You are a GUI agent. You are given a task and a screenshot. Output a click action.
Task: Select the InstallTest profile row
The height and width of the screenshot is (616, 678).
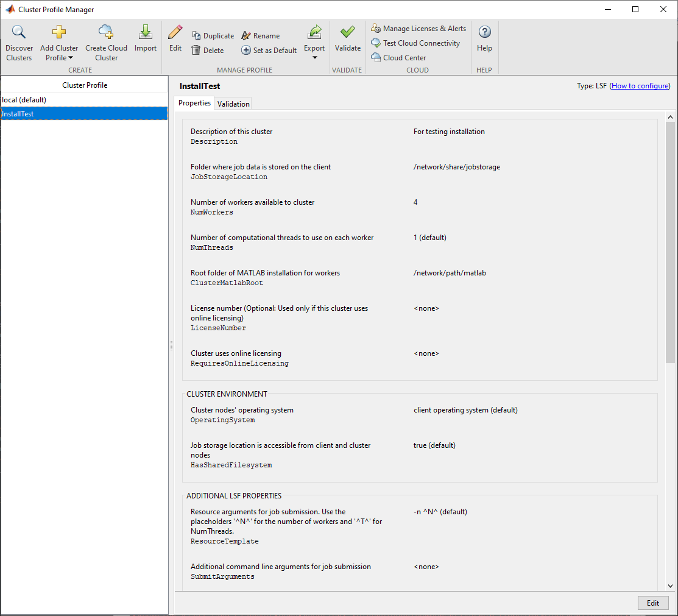[84, 114]
